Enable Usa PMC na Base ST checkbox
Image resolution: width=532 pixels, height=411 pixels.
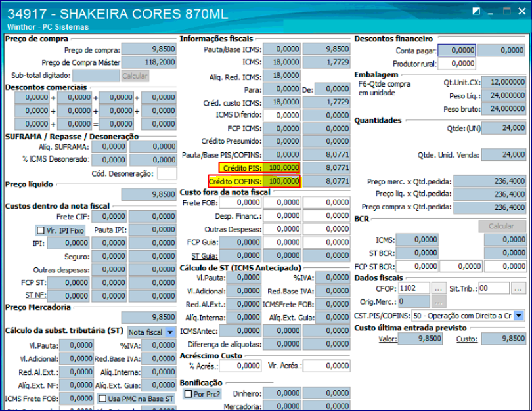point(102,399)
